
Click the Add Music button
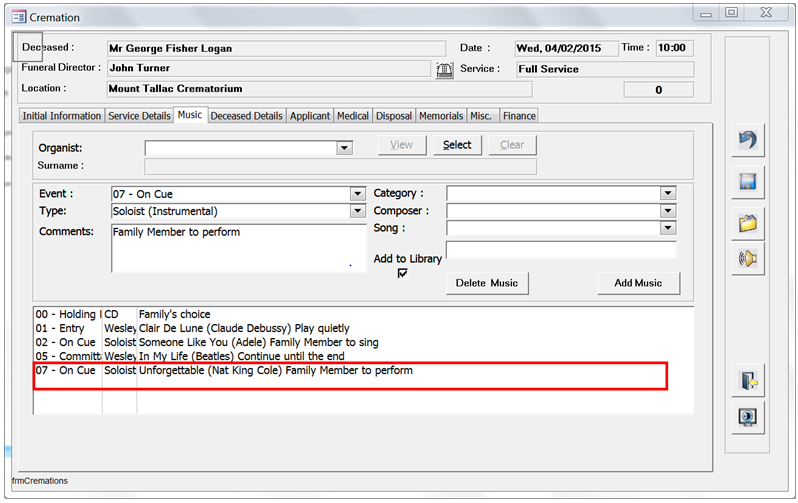[x=638, y=283]
